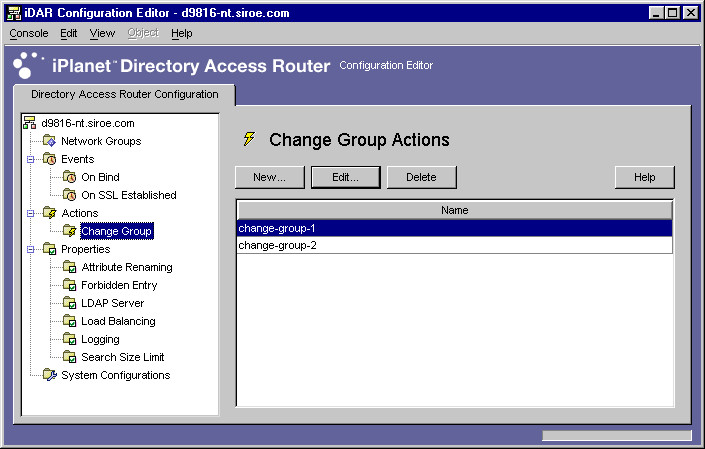Select the Search Size Limit tree label
Viewport: 705px width, 449px height.
123,357
